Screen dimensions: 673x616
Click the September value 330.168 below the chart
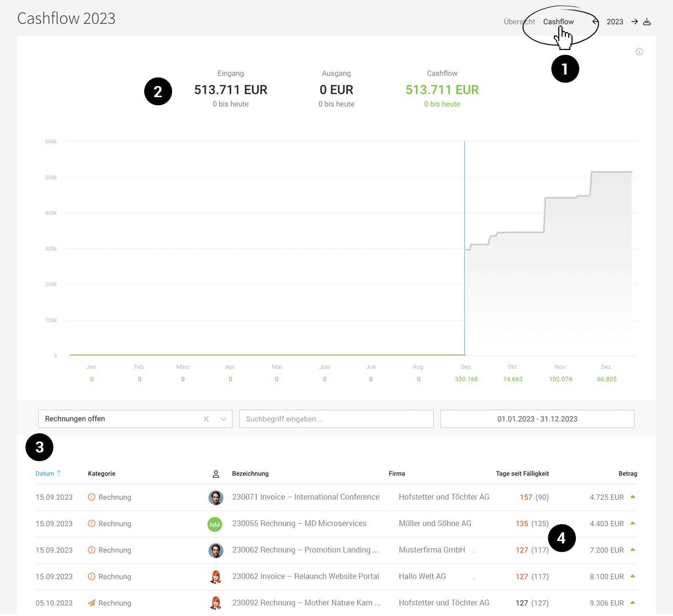pyautogui.click(x=466, y=379)
